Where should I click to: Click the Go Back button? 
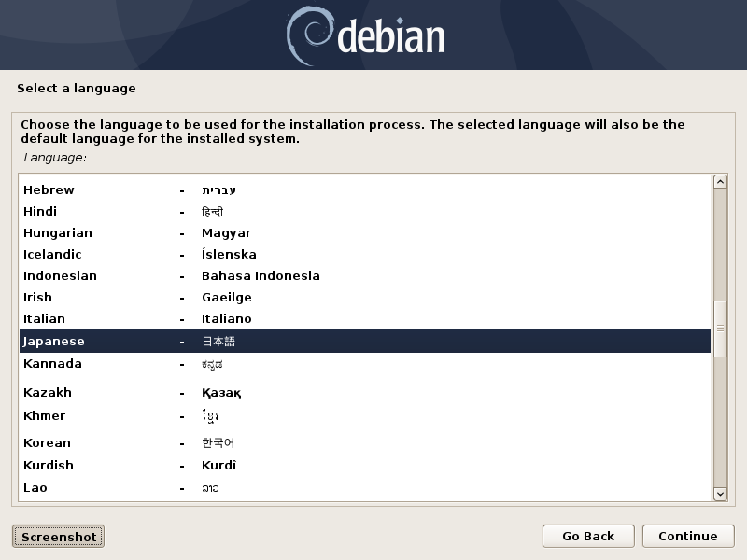point(587,536)
